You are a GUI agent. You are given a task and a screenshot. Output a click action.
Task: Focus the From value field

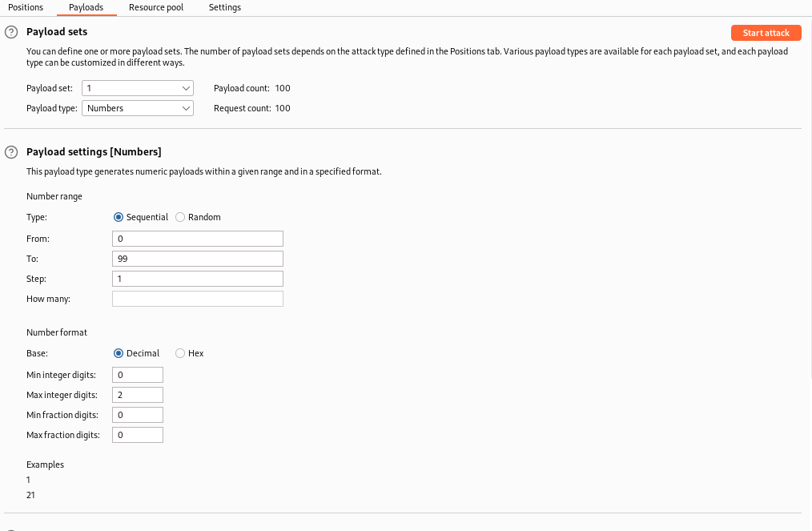coord(198,239)
